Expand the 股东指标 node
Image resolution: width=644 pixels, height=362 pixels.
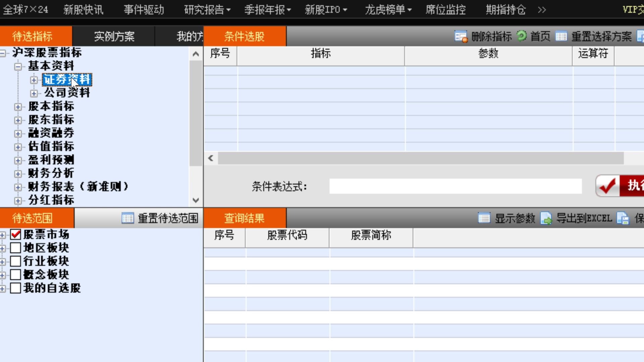click(x=18, y=120)
